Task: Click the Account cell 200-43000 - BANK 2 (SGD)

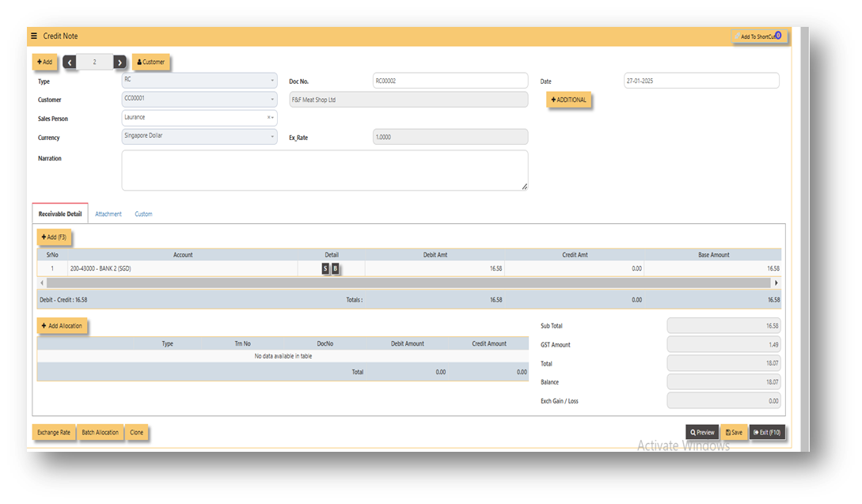Action: point(183,268)
